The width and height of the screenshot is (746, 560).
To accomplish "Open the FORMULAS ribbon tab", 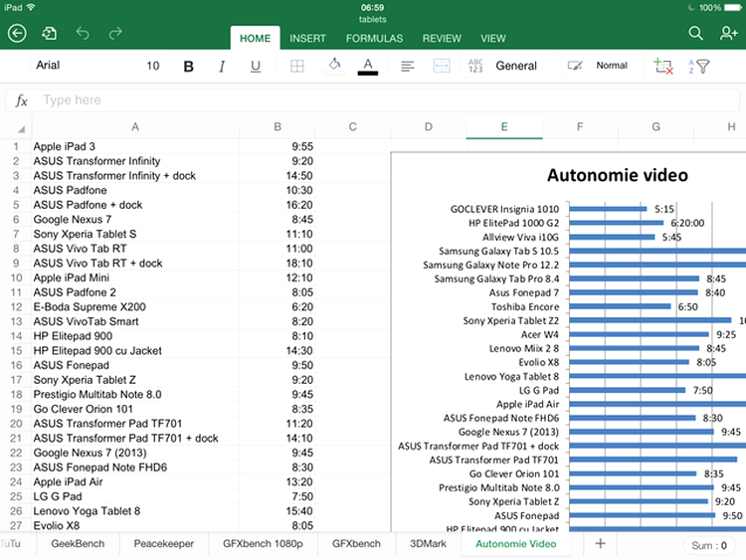I will point(374,38).
